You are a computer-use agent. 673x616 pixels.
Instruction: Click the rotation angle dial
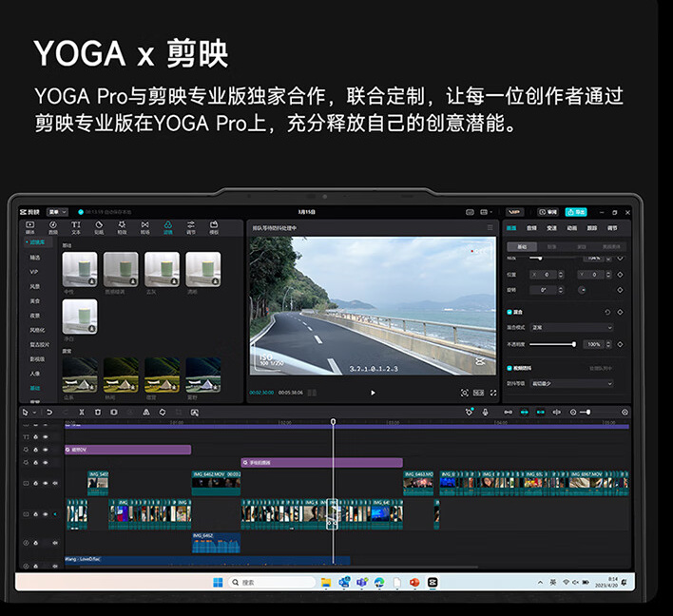(x=582, y=290)
